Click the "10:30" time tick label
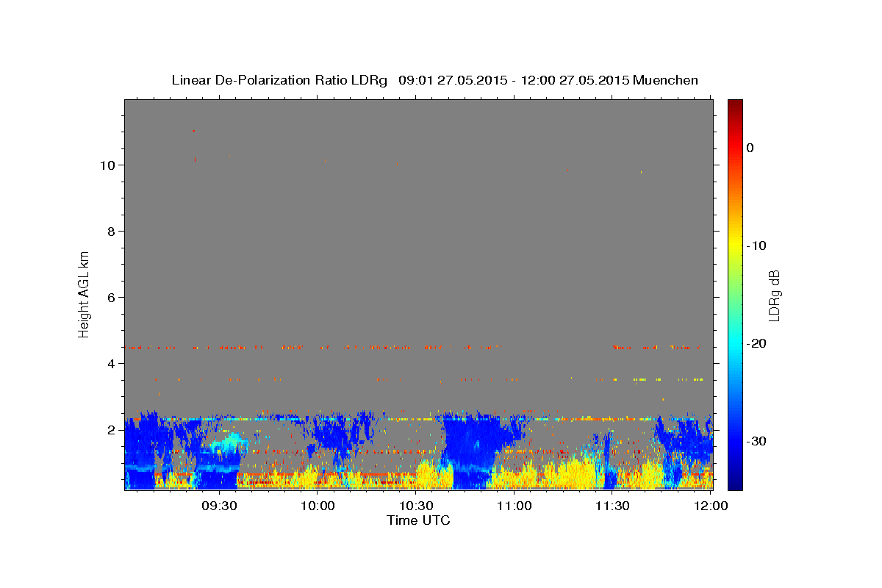 tap(416, 506)
